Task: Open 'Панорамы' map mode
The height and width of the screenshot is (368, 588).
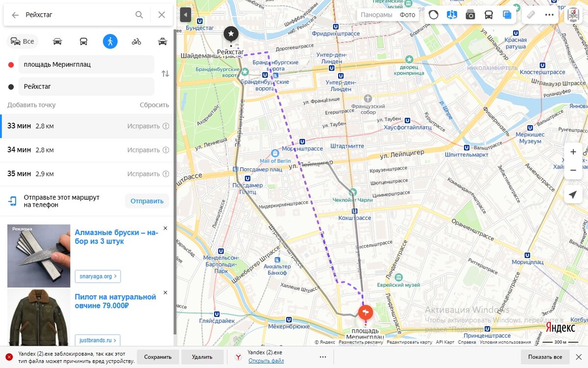Action: pyautogui.click(x=376, y=15)
